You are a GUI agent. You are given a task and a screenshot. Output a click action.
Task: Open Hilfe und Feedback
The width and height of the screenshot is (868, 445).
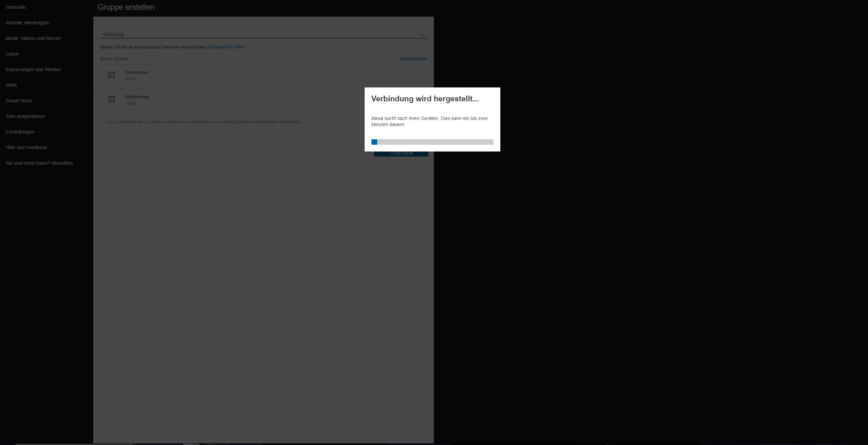coord(26,147)
